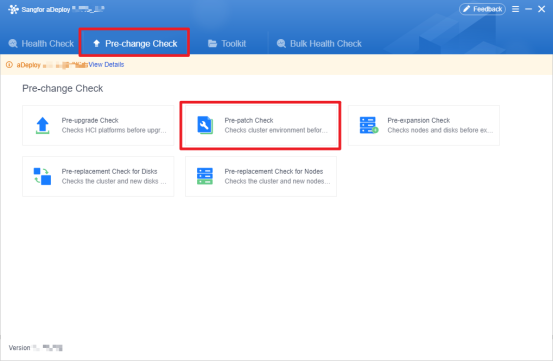
Task: Follow the View Details link
Action: [x=106, y=65]
